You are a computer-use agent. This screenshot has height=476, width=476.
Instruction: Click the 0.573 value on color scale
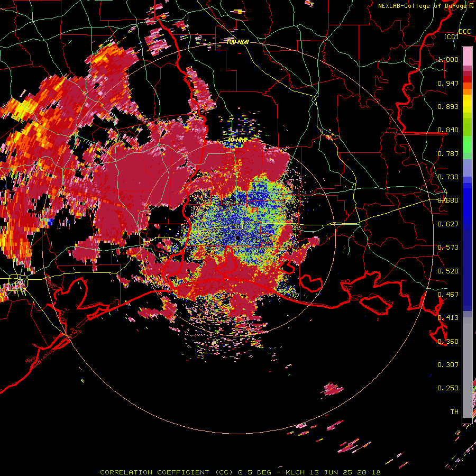click(x=448, y=248)
